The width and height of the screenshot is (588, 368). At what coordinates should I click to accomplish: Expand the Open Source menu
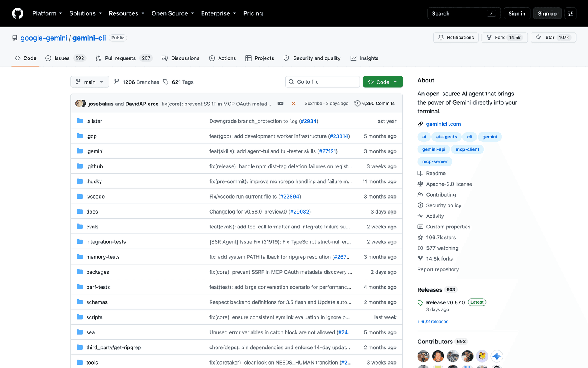coord(173,13)
